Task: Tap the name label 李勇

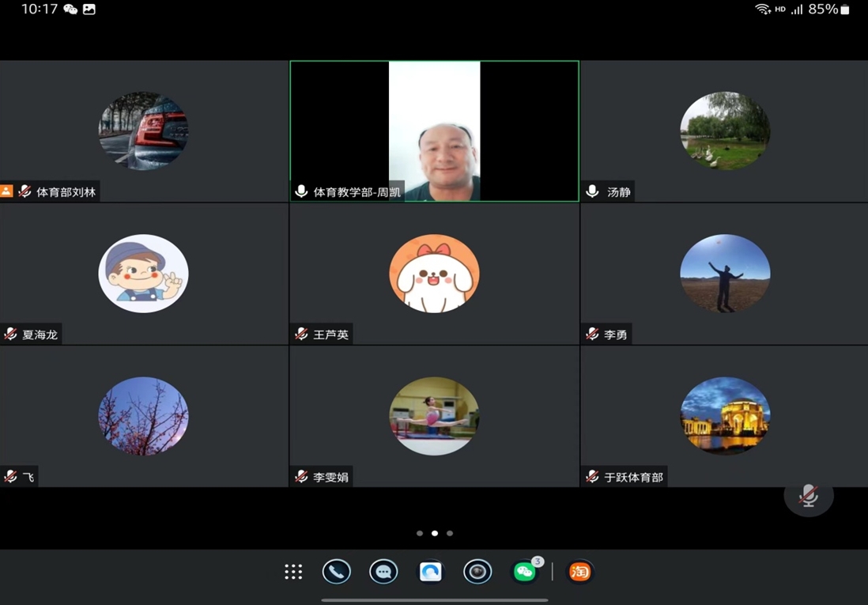Action: click(616, 335)
